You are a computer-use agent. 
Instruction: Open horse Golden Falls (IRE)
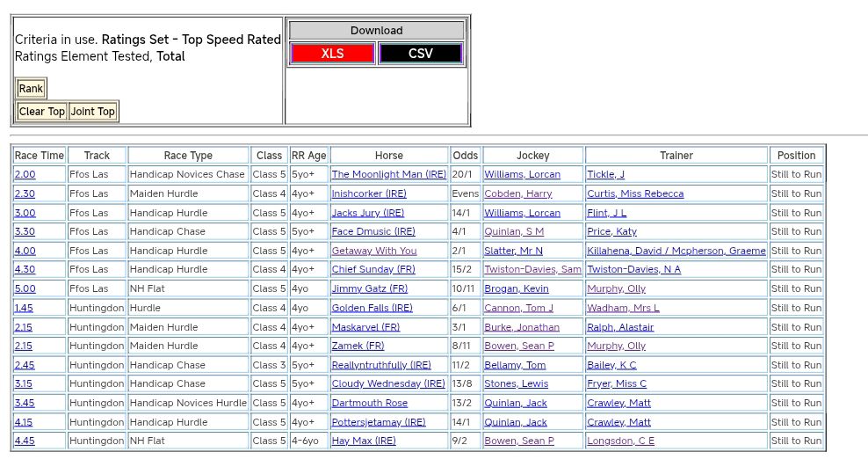(372, 309)
